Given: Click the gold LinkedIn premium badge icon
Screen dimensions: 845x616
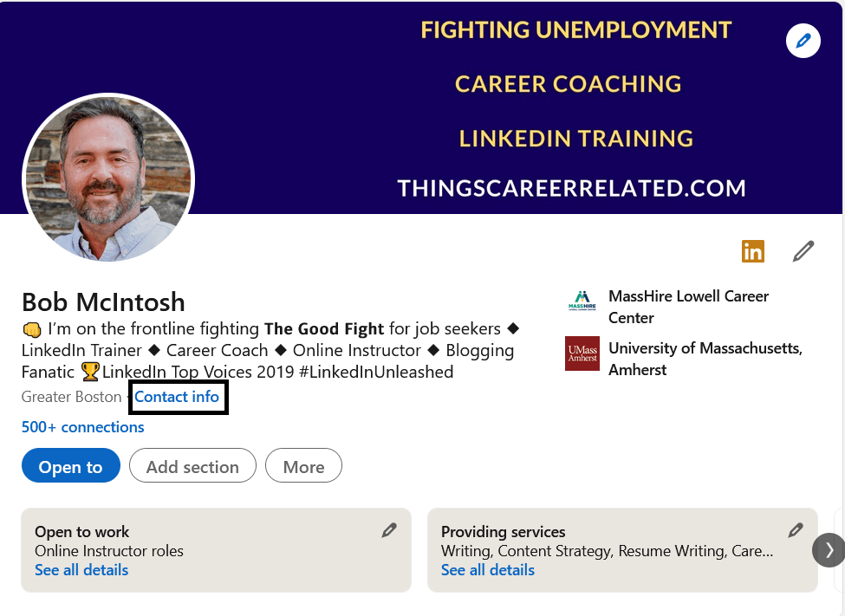Looking at the screenshot, I should 753,251.
